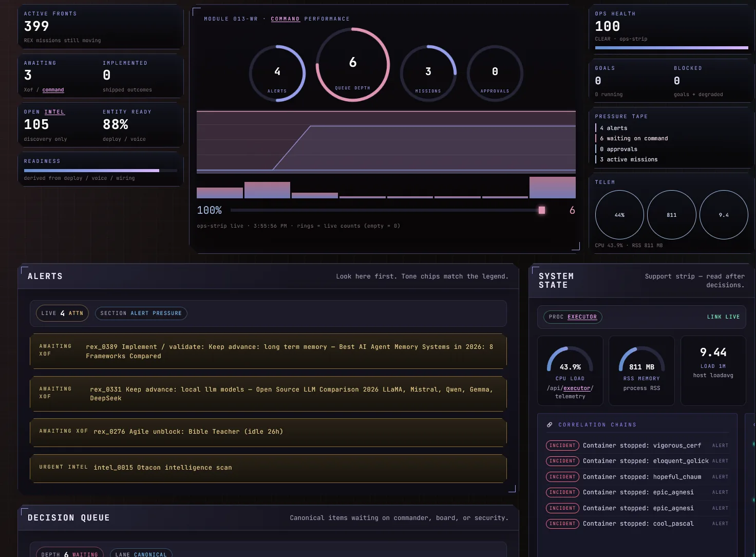The image size is (756, 557).
Task: Click the CPU Load arc gauge at 43.9%
Action: pyautogui.click(x=570, y=359)
